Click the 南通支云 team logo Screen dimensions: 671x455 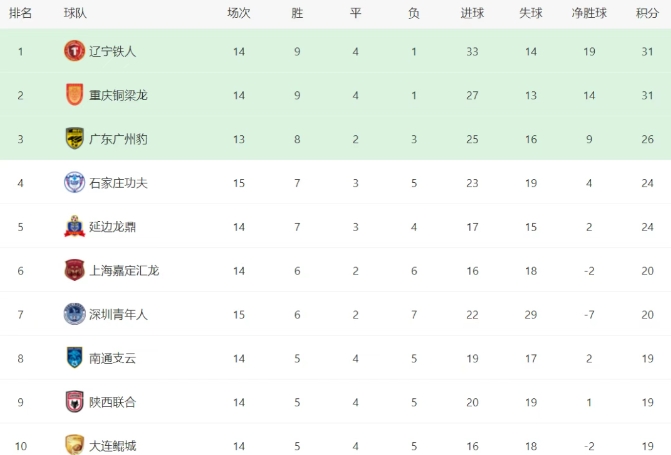coord(74,358)
